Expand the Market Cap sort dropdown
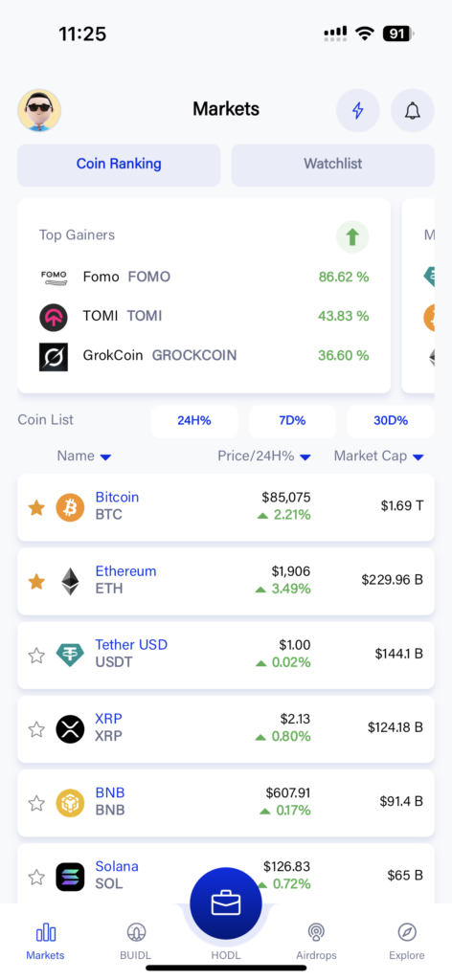452x980 pixels. point(418,457)
